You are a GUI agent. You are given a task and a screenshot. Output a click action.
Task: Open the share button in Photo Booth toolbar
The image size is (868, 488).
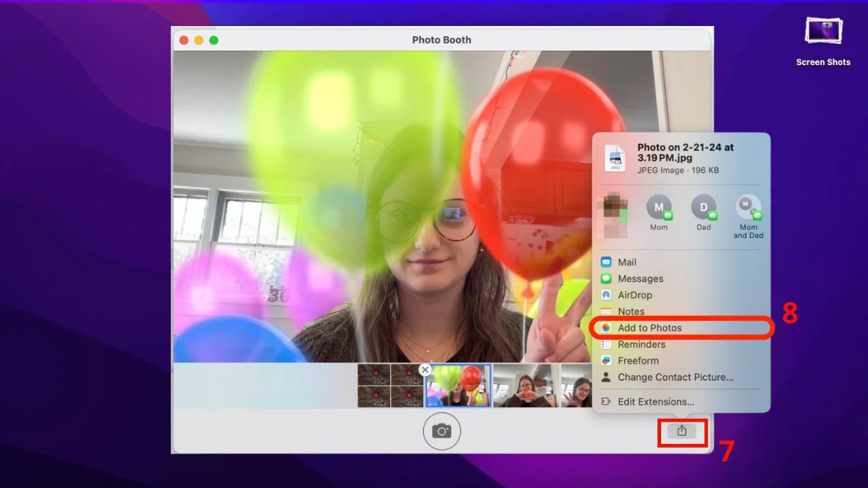(681, 431)
